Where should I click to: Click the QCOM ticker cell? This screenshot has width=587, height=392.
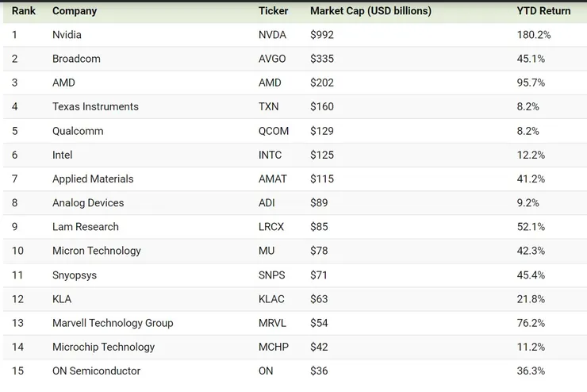pyautogui.click(x=274, y=131)
